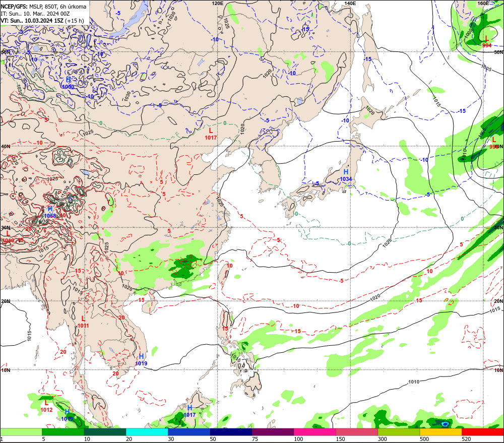504x443 pixels.
Task: Click the orange legend swatch starting at 500
Action: (440, 432)
